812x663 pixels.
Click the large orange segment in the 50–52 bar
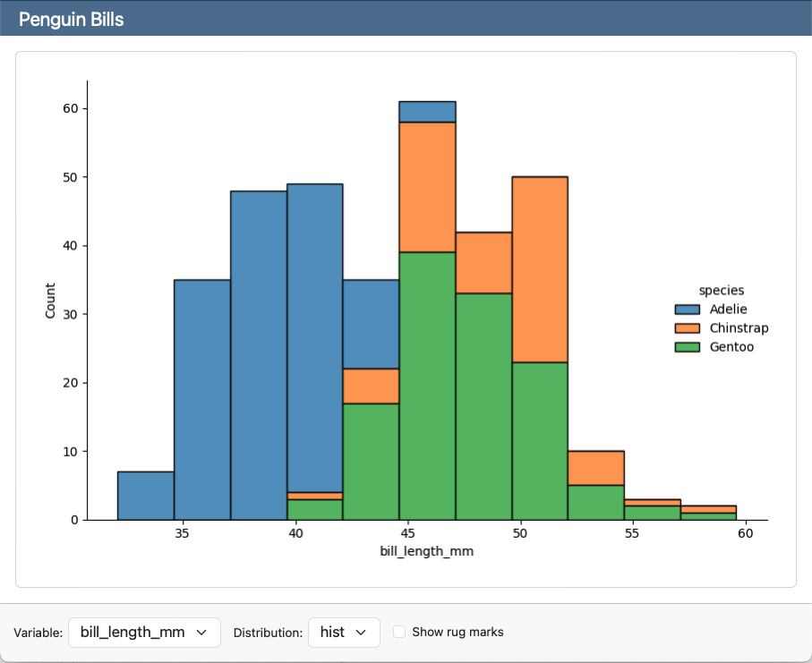(x=540, y=268)
